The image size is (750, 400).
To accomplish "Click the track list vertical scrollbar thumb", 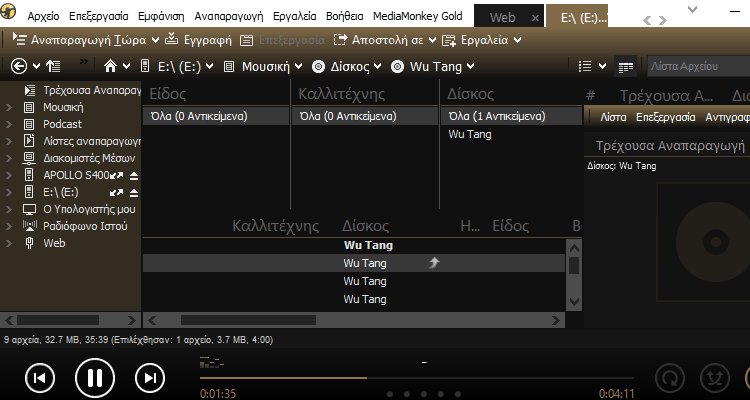I will tap(574, 266).
